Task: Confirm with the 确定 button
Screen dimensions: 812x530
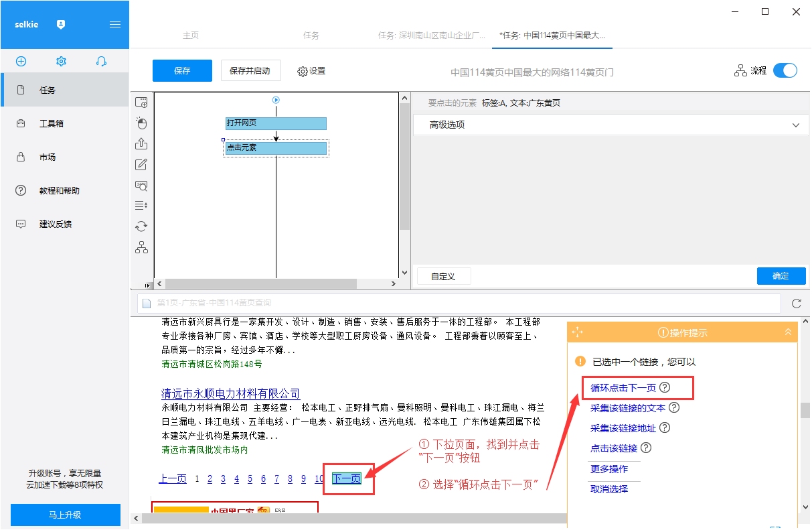Action: click(x=781, y=275)
